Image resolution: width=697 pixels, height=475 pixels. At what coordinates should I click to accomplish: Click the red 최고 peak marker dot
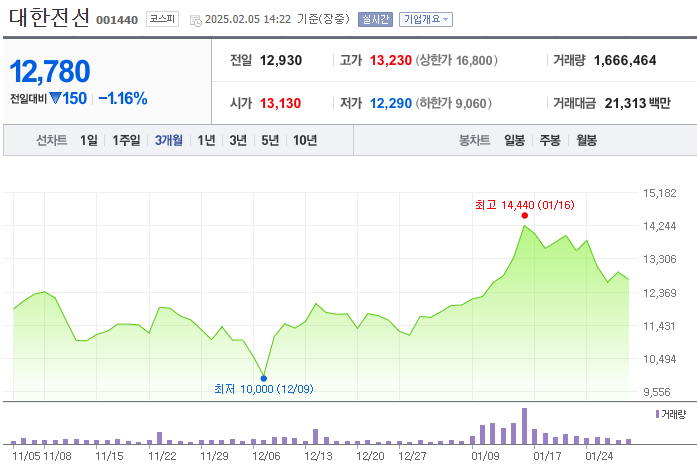(x=525, y=216)
